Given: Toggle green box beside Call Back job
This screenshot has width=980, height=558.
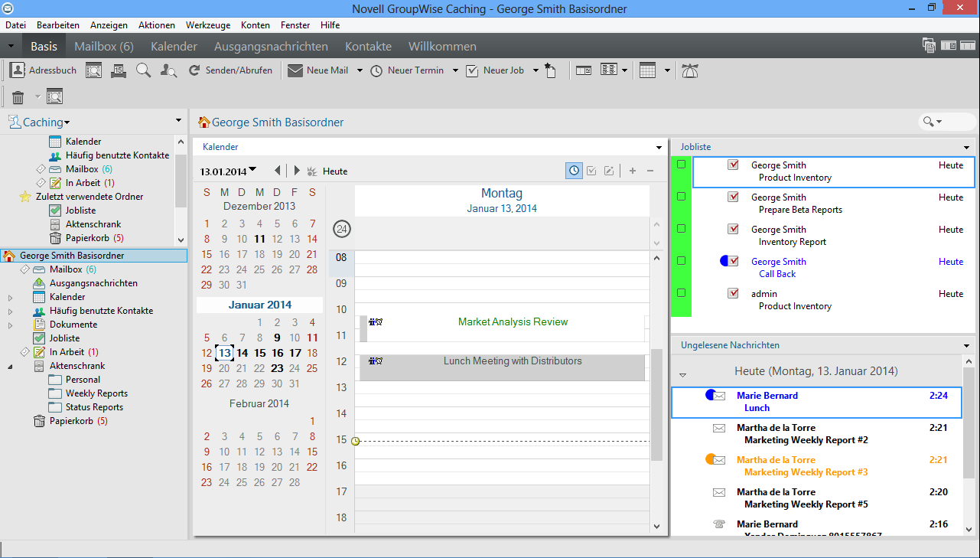Looking at the screenshot, I should coord(681,261).
